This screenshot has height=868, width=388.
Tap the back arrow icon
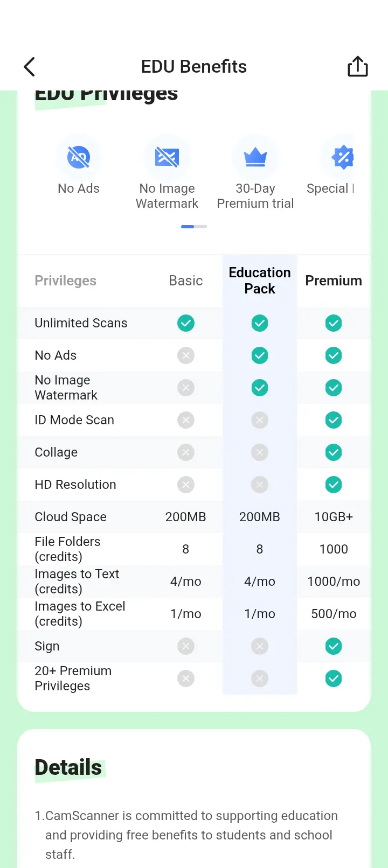pos(30,67)
